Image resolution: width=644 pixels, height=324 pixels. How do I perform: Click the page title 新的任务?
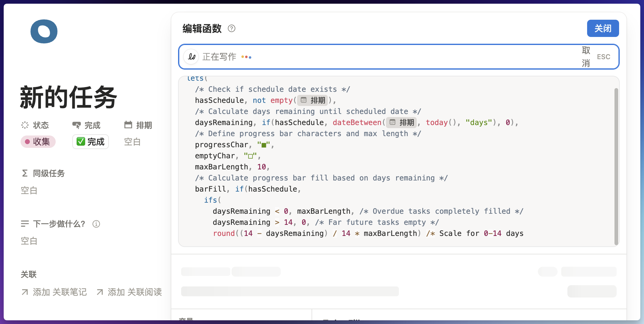click(x=68, y=97)
